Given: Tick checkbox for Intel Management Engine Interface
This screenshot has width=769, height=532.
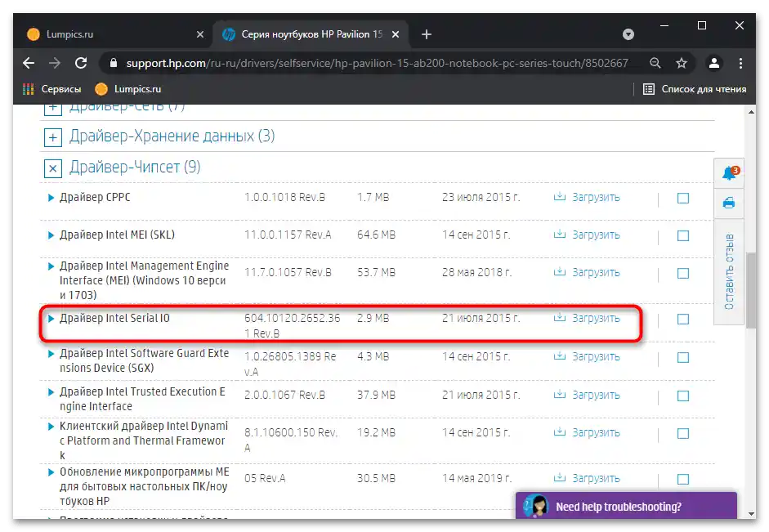Looking at the screenshot, I should (x=682, y=273).
